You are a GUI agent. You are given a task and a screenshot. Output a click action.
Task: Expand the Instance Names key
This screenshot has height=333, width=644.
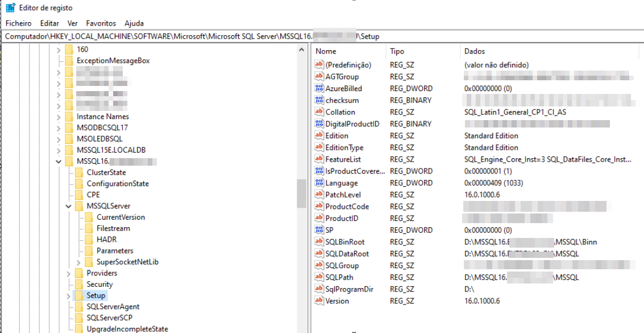[x=59, y=117]
